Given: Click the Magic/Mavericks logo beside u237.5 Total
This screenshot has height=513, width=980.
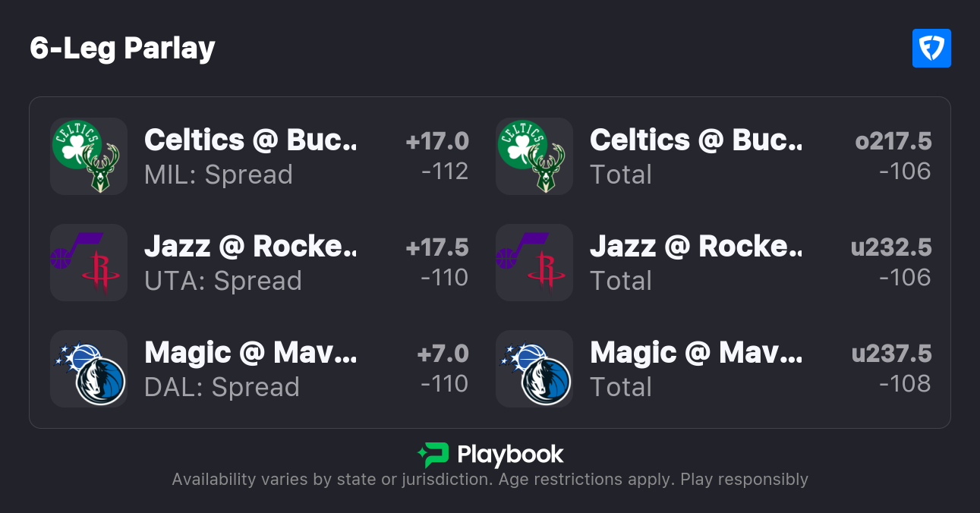Looking at the screenshot, I should pyautogui.click(x=534, y=369).
